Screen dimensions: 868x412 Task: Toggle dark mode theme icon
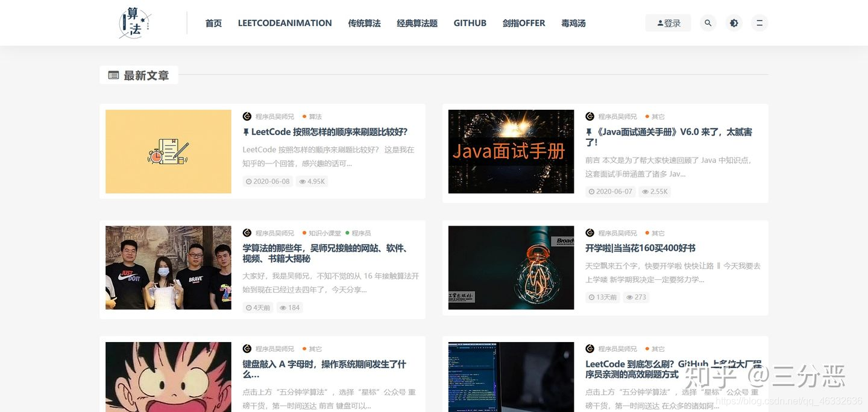point(734,23)
